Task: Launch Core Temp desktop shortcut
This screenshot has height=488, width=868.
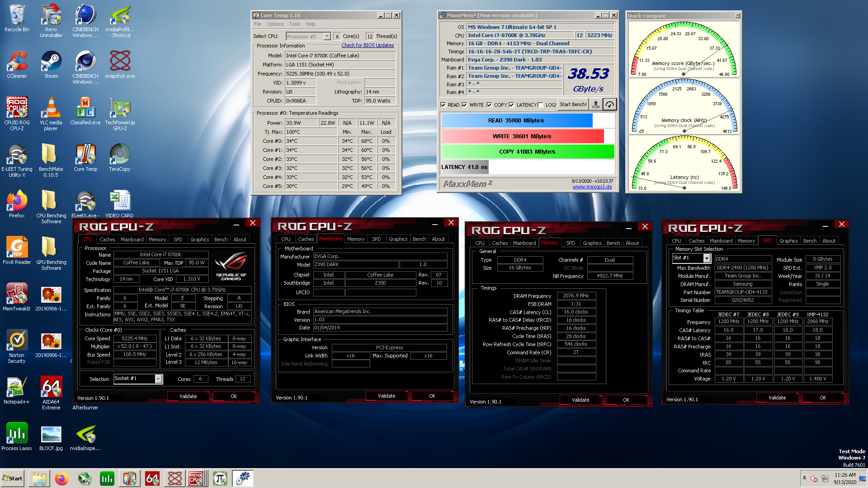Action: (x=85, y=157)
